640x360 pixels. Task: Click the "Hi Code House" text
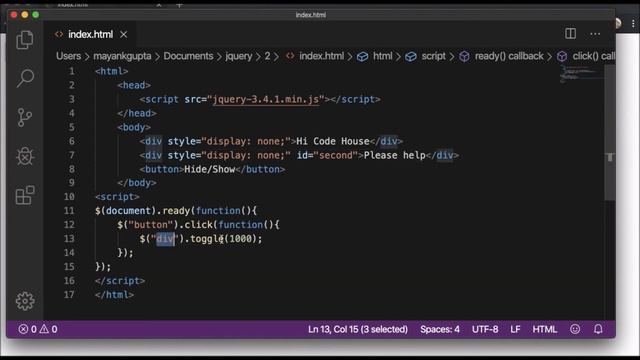pos(333,141)
